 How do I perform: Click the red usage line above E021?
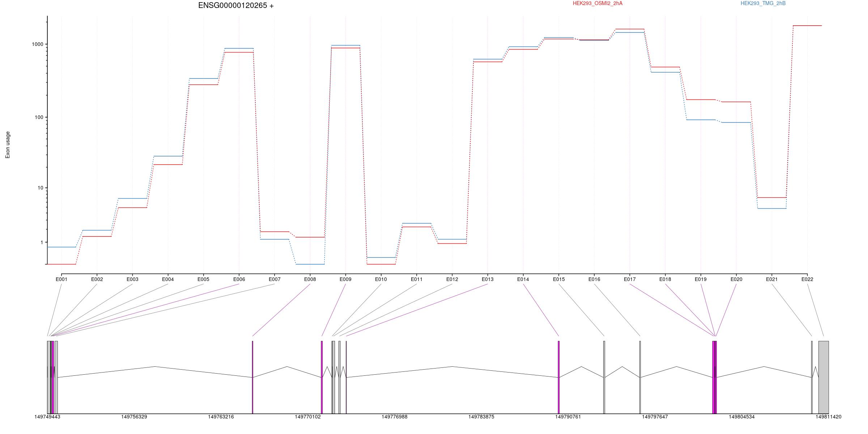pos(772,197)
